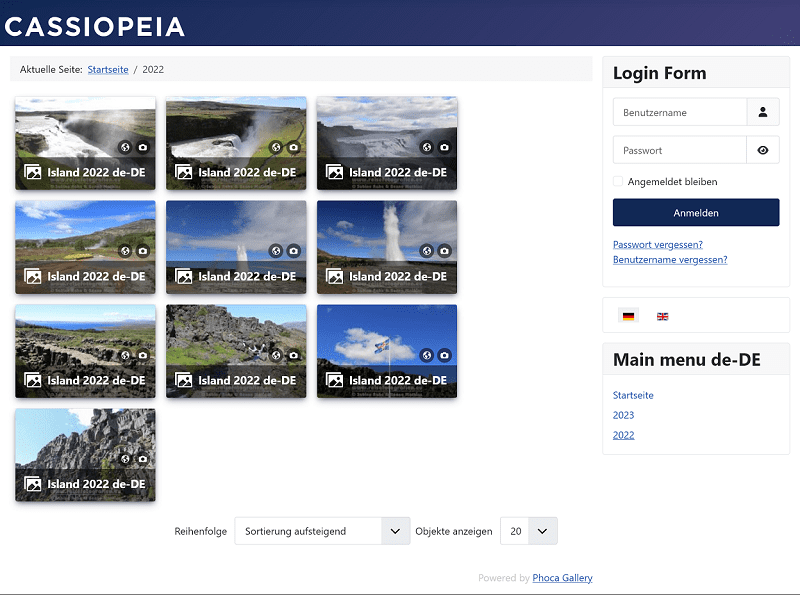Viewport: 800px width, 595px height.
Task: Open the Reihenfolge sorting dropdown
Action: point(322,531)
